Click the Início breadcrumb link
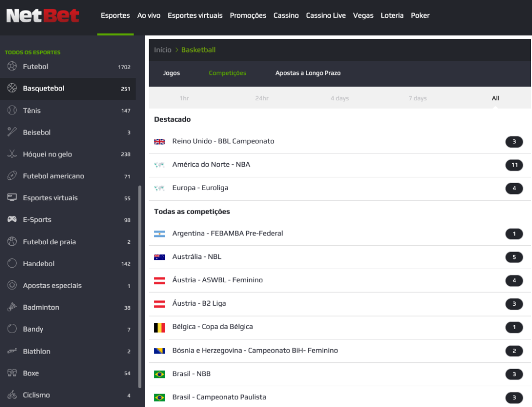532x407 pixels. coord(163,50)
